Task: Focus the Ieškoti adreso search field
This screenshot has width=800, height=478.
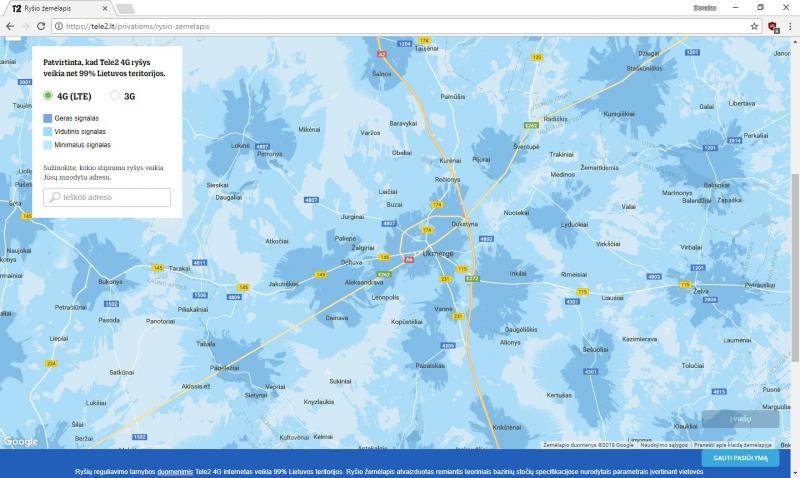Action: point(107,197)
